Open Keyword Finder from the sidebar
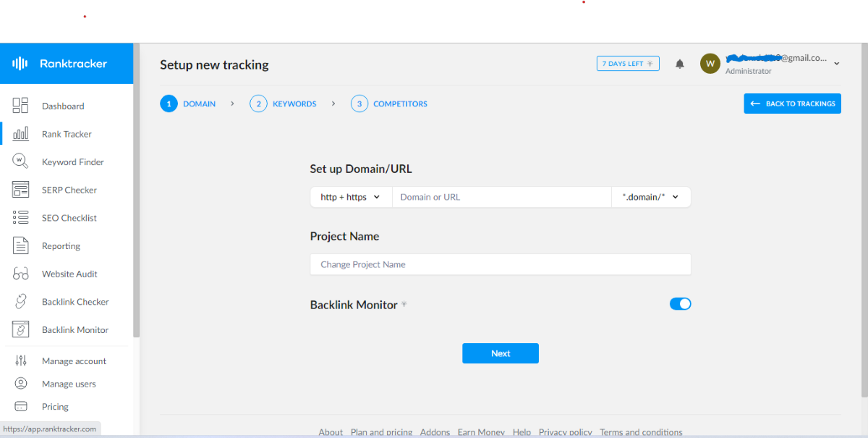Screen dimensions: 868x438 click(73, 162)
